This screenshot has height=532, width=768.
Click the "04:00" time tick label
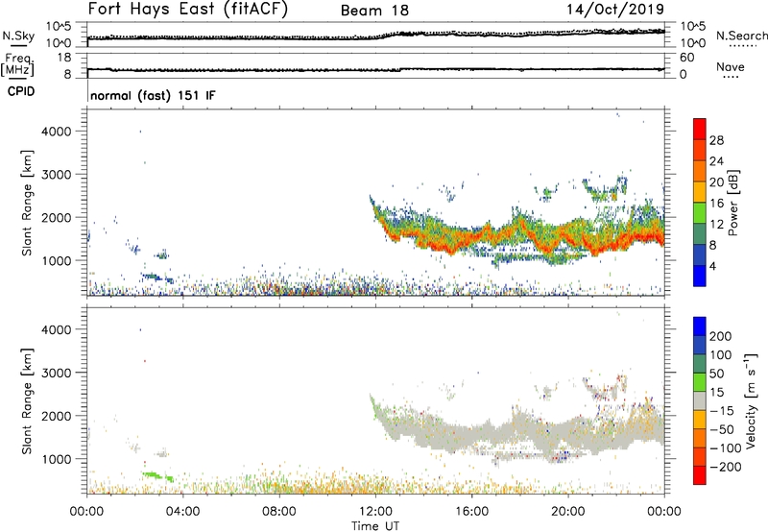click(x=182, y=512)
